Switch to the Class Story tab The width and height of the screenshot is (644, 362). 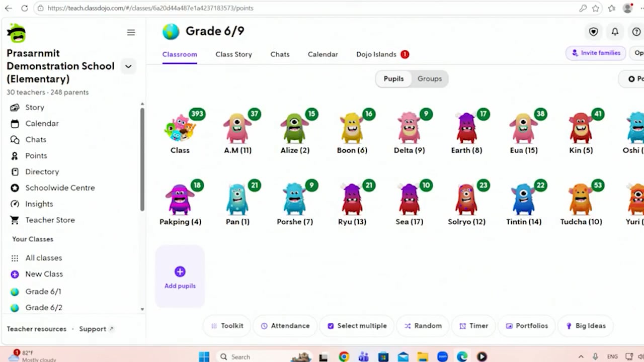tap(233, 54)
